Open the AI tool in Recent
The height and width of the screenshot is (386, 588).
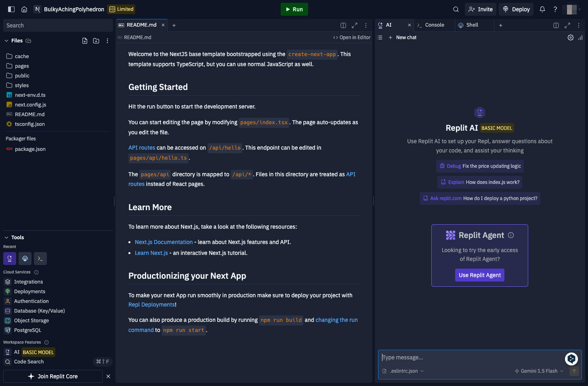10,259
